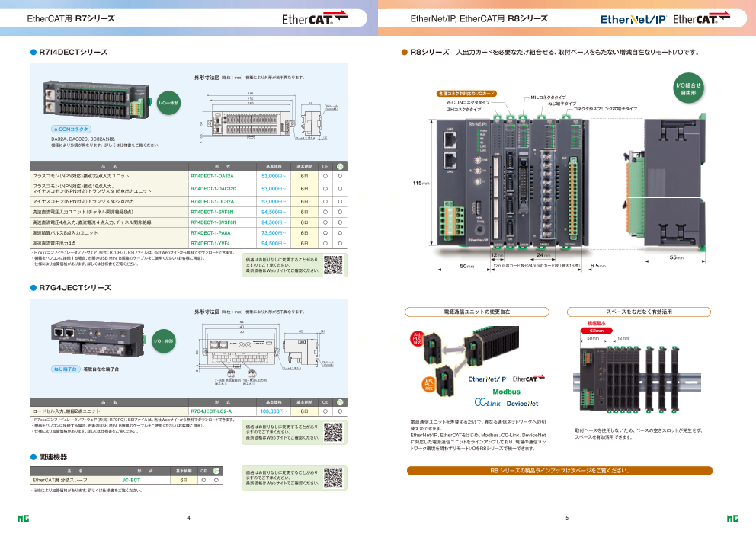Click model number R7I4DECT-1-PA8A
Image resolution: width=756 pixels, height=534 pixels.
point(210,233)
